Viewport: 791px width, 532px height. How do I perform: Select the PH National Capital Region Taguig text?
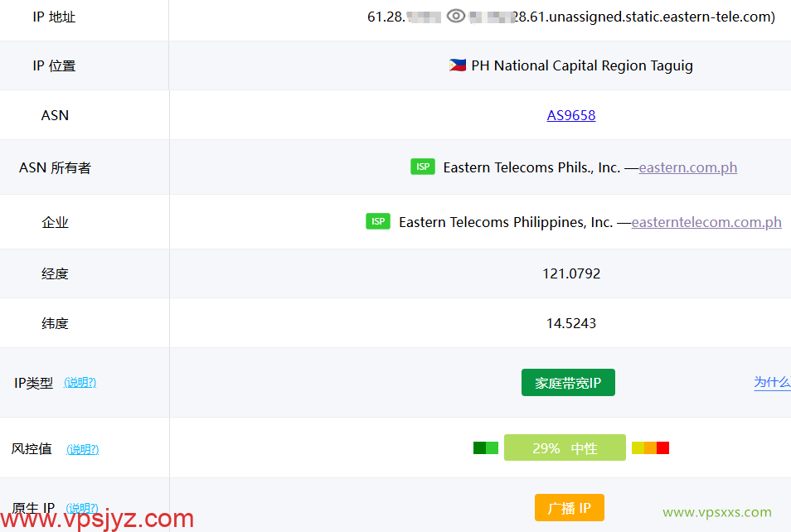click(x=582, y=66)
